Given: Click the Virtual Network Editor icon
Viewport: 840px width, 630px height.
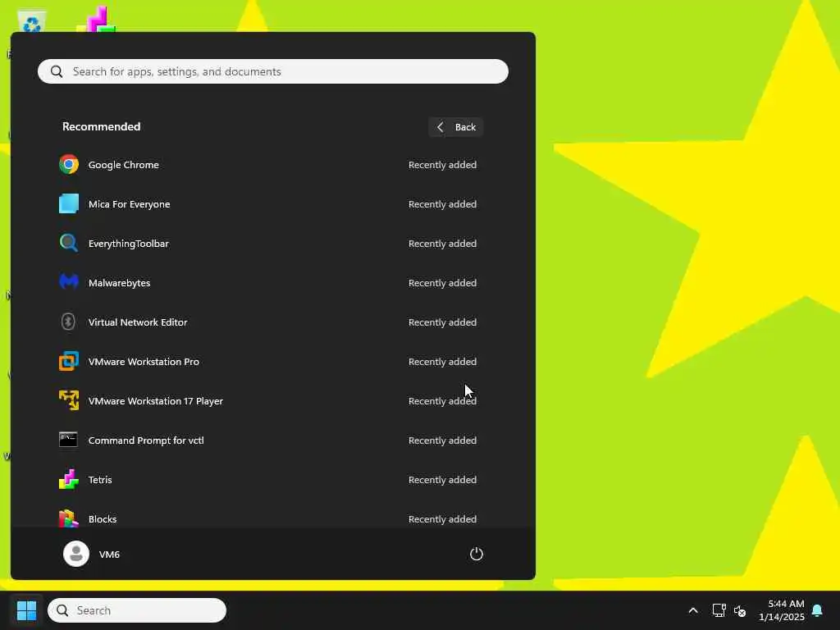Looking at the screenshot, I should point(69,322).
